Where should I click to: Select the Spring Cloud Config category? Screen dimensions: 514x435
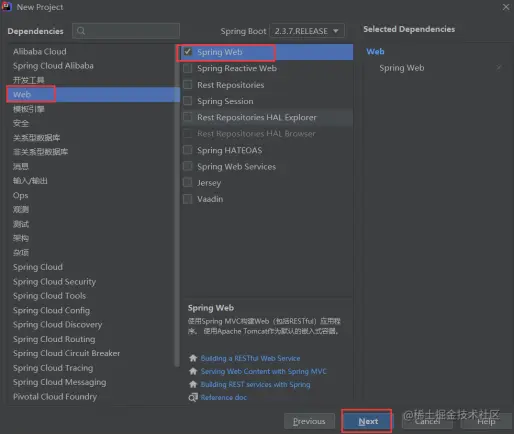pos(51,310)
